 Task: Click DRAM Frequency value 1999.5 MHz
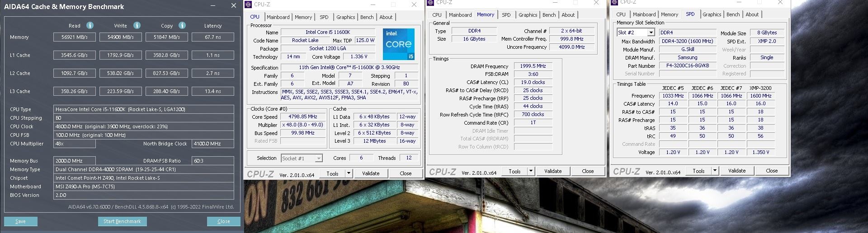click(x=533, y=66)
